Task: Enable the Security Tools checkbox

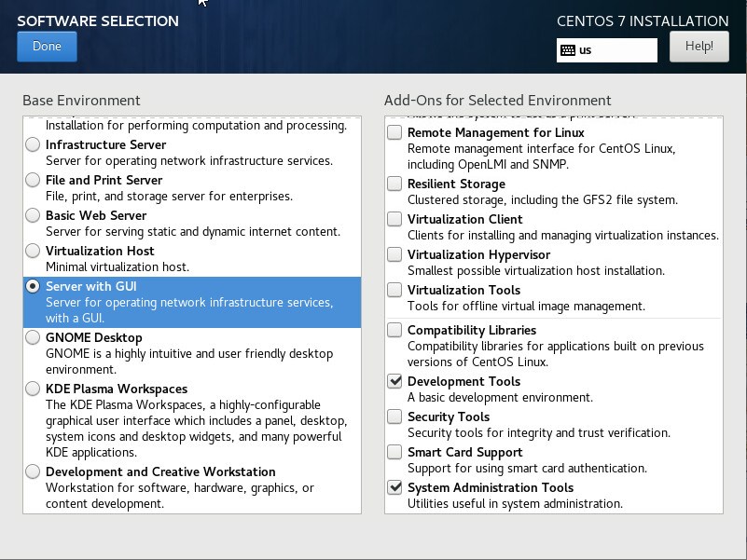Action: 394,417
